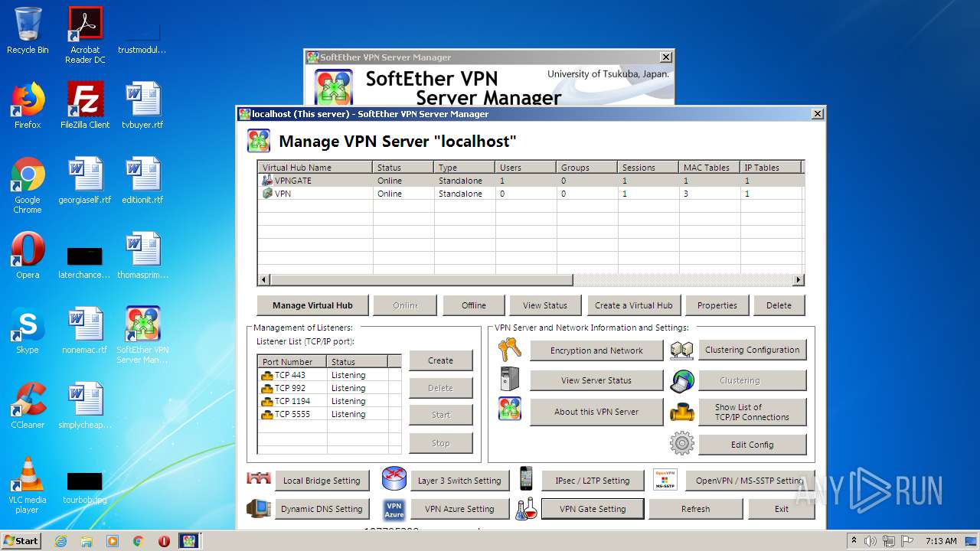Click the flask icon beside VPN Gate Setting
980x551 pixels.
526,509
